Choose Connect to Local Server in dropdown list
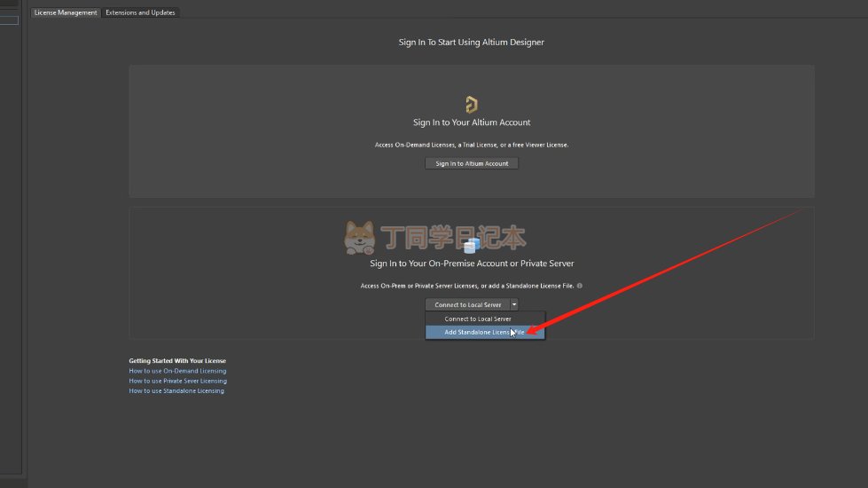Image resolution: width=868 pixels, height=488 pixels. 478,319
